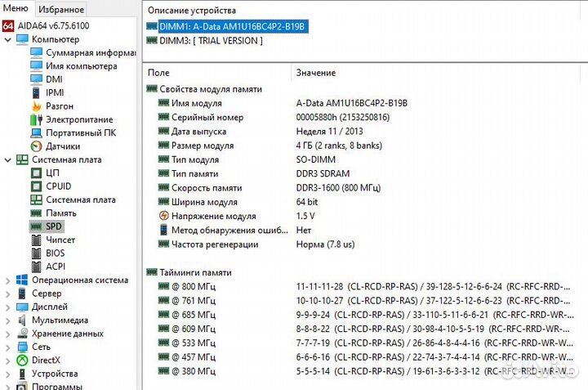Collapse the Системная плата tree node

[x=7, y=160]
